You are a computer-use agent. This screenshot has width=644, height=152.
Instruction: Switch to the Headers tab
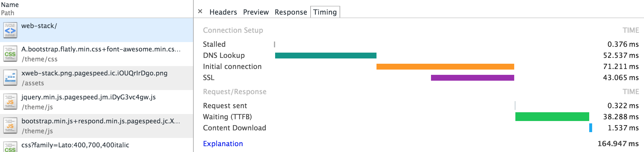click(x=223, y=12)
